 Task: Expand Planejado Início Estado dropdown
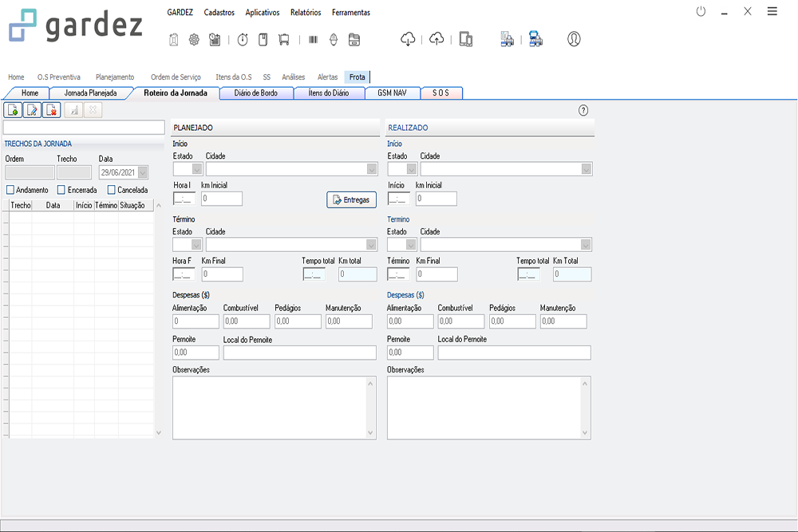197,169
